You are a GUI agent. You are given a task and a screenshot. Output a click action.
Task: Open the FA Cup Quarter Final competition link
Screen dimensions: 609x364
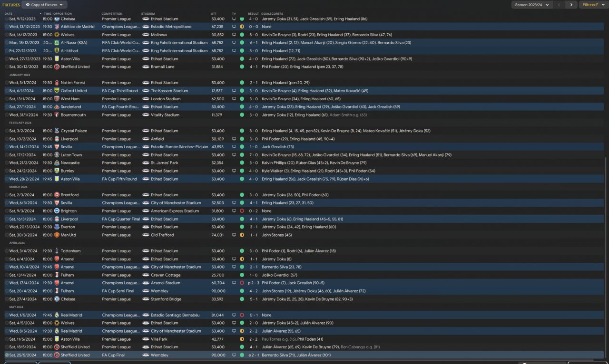pyautogui.click(x=121, y=219)
